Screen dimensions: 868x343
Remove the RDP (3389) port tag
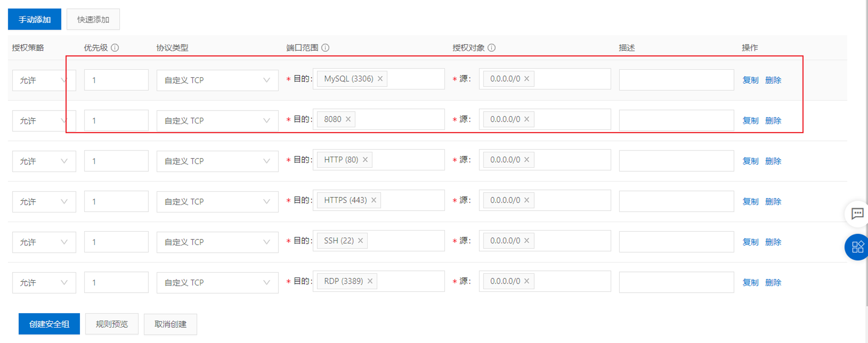[x=370, y=281]
